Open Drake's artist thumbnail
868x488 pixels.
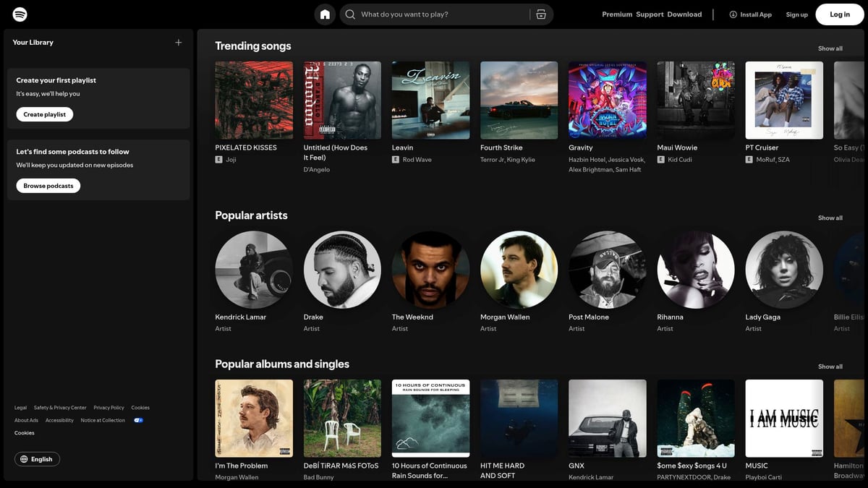341,269
